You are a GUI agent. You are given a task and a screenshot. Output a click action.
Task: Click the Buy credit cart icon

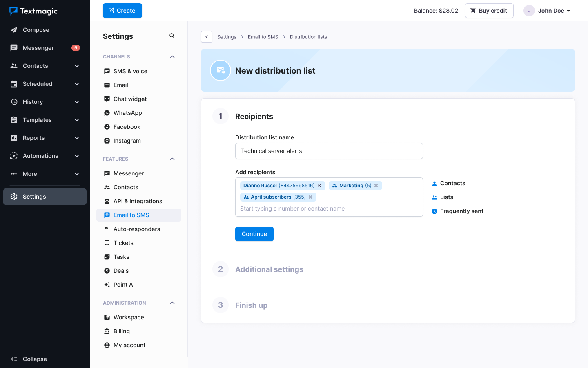[473, 10]
